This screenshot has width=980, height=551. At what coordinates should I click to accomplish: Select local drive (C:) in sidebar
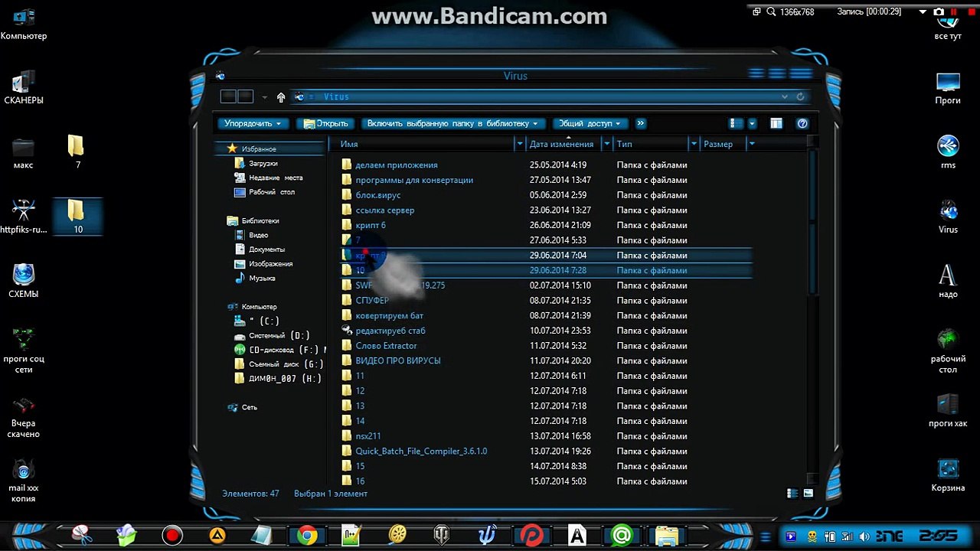pyautogui.click(x=264, y=321)
